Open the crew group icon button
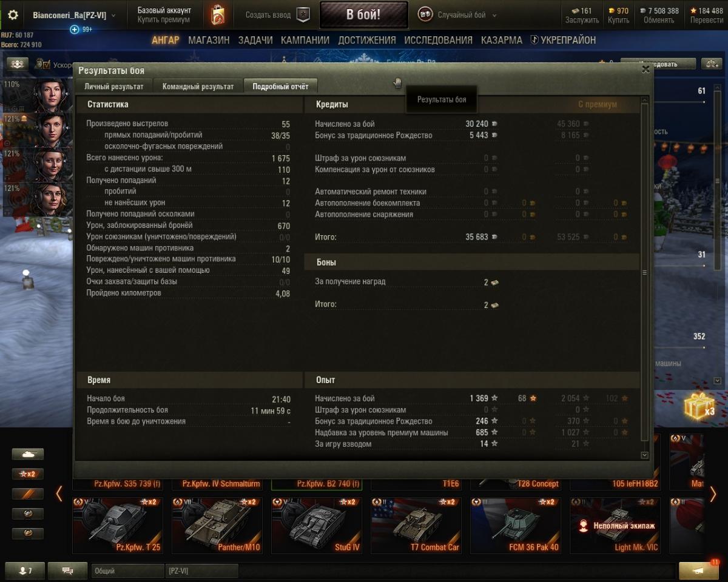The height and width of the screenshot is (582, 728). pyautogui.click(x=18, y=64)
